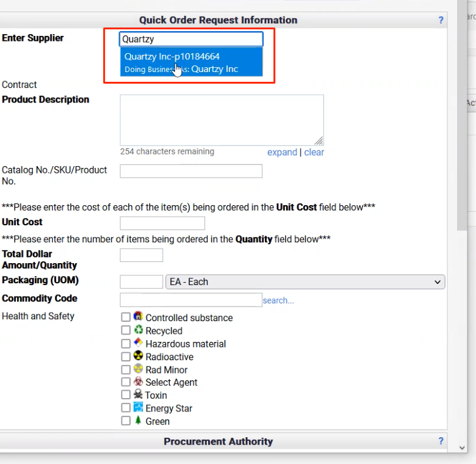Click the Controlled substance icon

tap(138, 316)
